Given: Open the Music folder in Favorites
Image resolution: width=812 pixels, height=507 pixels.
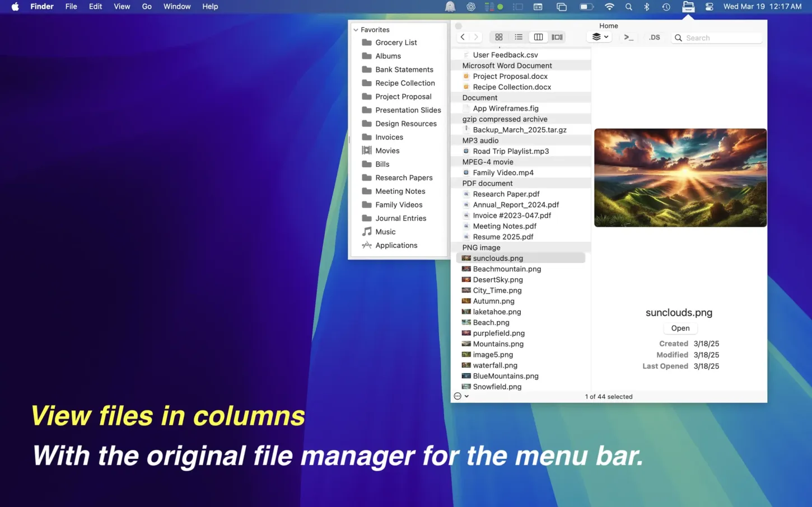Looking at the screenshot, I should point(385,232).
